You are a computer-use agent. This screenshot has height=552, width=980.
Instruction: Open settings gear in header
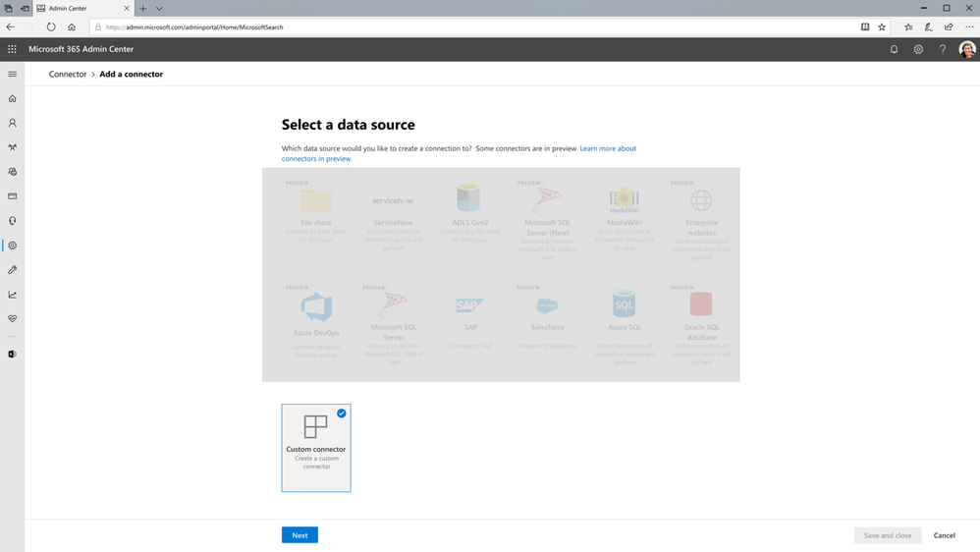pos(918,49)
